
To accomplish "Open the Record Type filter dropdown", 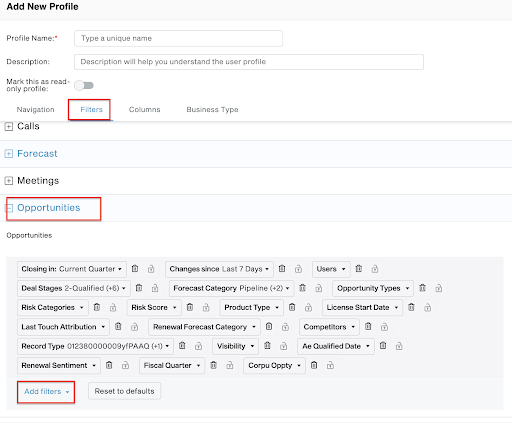I will [x=95, y=346].
